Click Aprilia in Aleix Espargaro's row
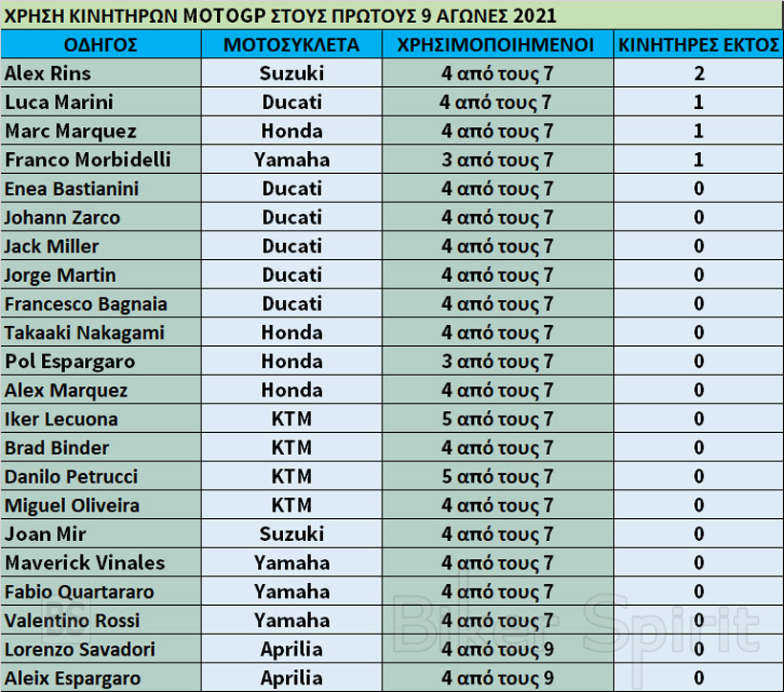Screen dimensions: 784x692 click(x=292, y=678)
